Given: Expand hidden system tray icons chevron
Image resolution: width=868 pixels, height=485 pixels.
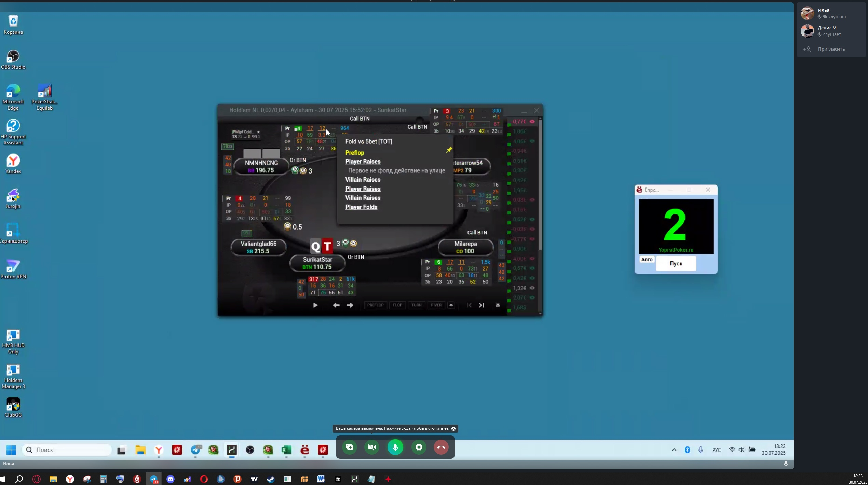Looking at the screenshot, I should pyautogui.click(x=674, y=450).
